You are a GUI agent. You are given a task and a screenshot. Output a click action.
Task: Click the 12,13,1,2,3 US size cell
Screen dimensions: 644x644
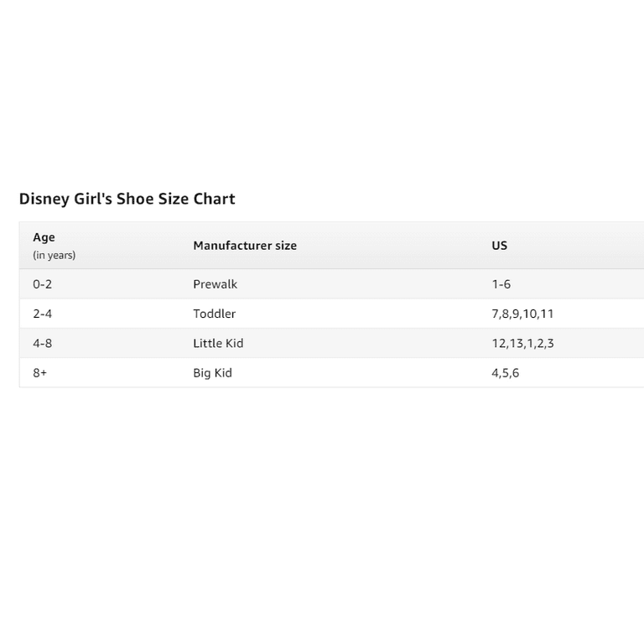[522, 343]
